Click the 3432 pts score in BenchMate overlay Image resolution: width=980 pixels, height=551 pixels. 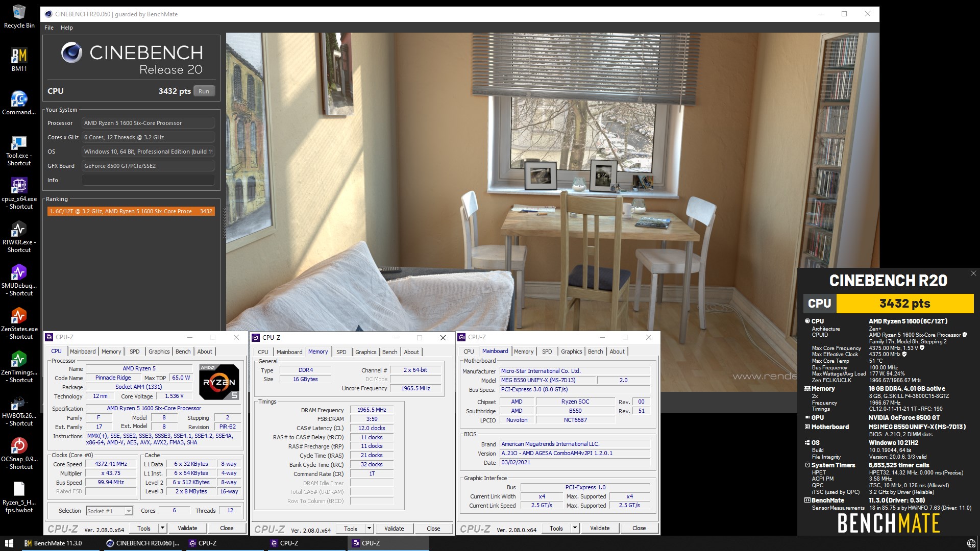click(904, 304)
